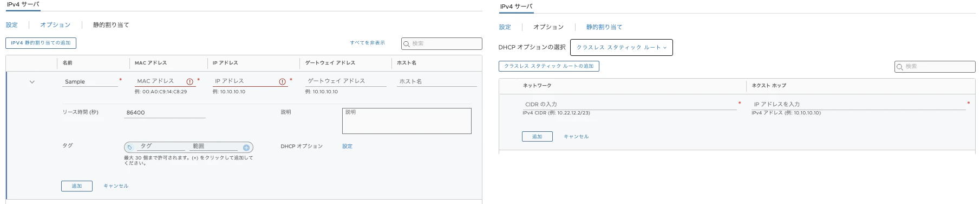Click the IP アドレス input field
This screenshot has height=204, width=980.
[x=250, y=81]
